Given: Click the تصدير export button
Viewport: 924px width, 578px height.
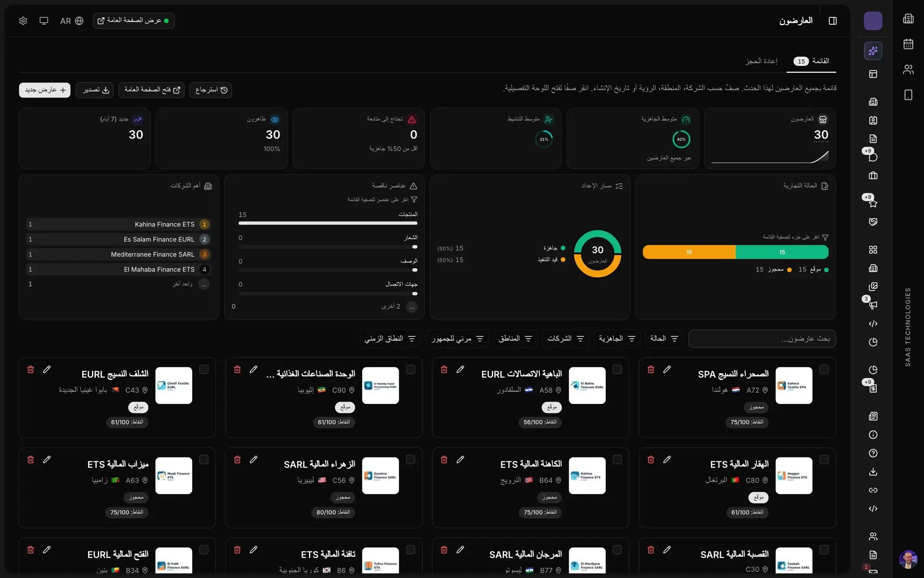Looking at the screenshot, I should [95, 90].
